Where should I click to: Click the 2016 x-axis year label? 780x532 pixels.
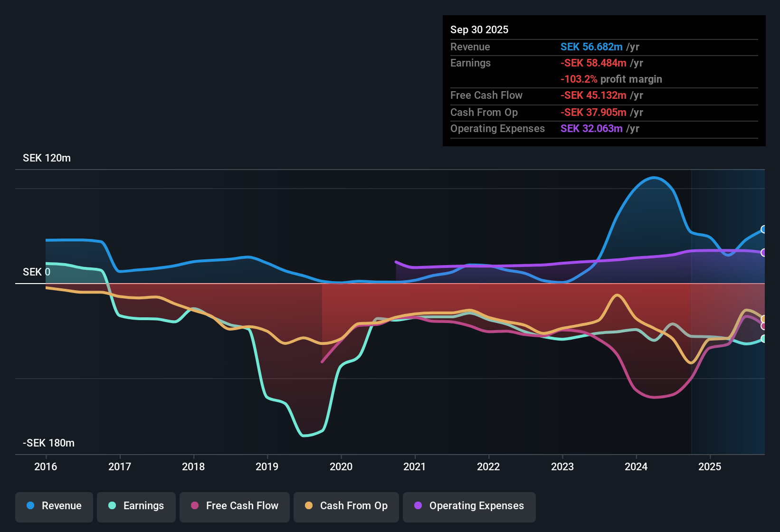pos(46,466)
